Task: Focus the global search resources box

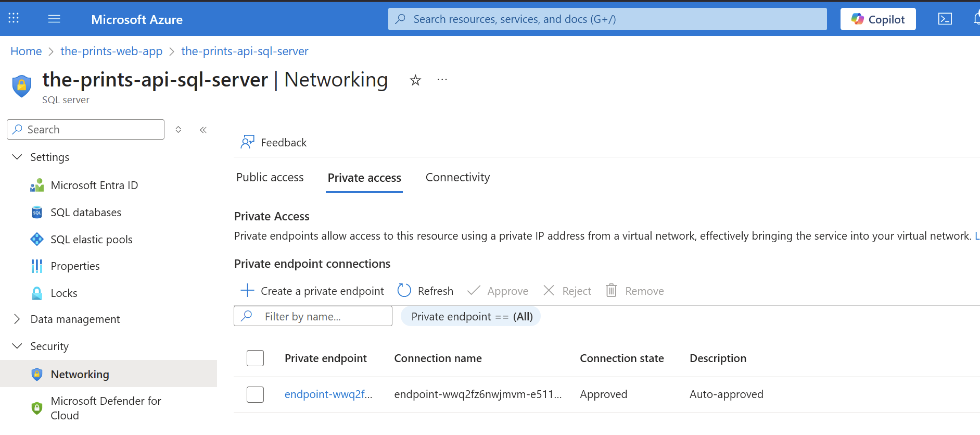Action: pos(607,19)
